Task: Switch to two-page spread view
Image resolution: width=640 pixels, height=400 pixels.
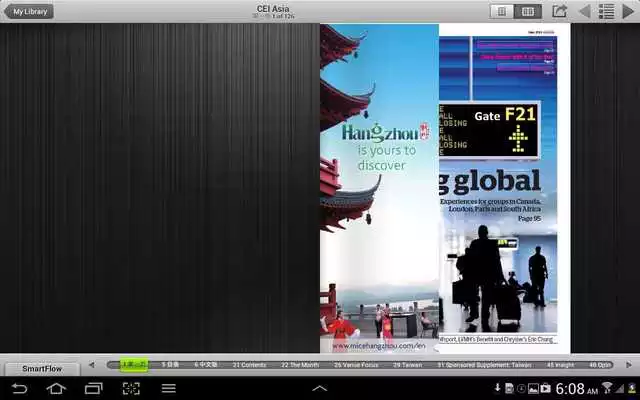Action: (x=527, y=11)
